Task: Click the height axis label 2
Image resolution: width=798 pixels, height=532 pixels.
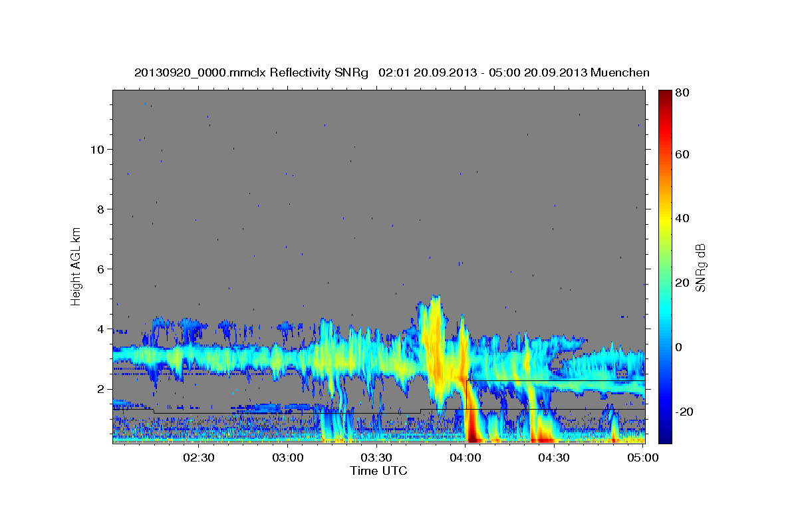Action: coord(100,389)
